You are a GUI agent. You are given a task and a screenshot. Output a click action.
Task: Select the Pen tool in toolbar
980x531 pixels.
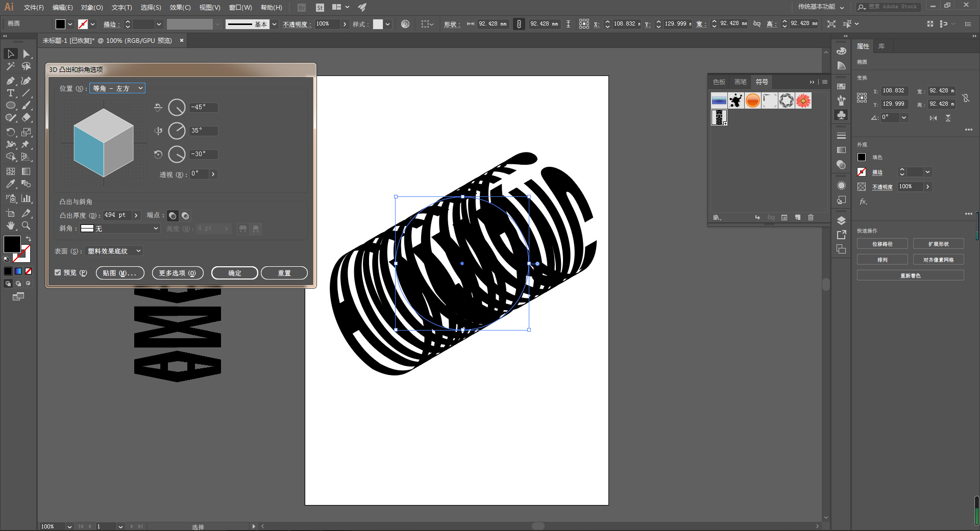10,81
